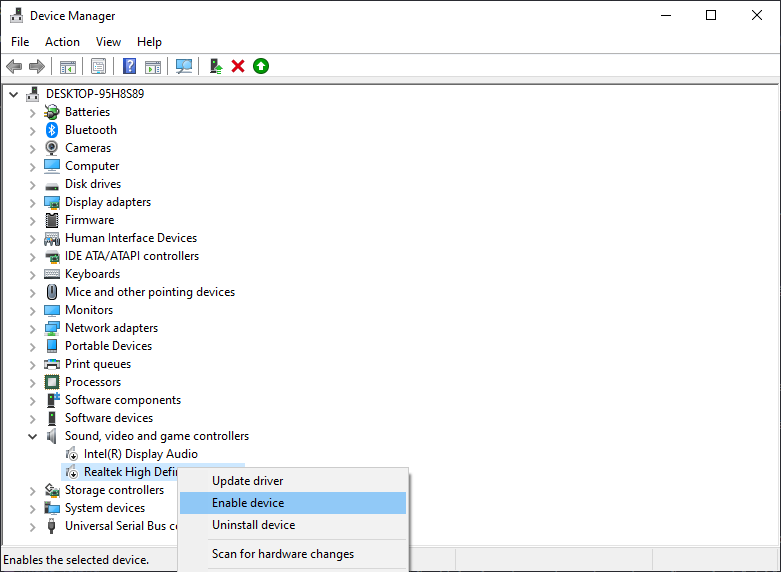Expand the Display adapters node
Viewport: 781px width, 572px height.
(x=33, y=202)
